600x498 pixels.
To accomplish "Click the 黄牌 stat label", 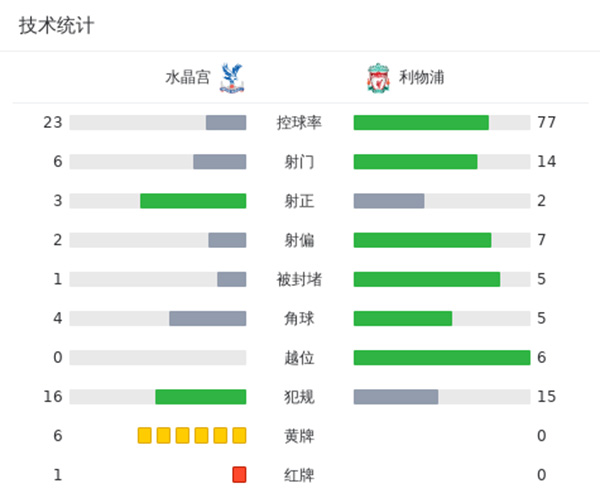I will point(299,436).
